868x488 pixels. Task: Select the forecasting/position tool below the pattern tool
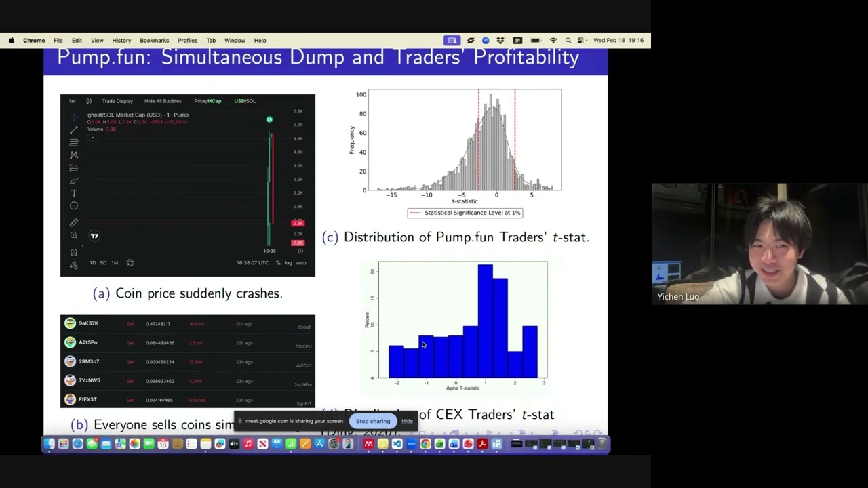click(74, 167)
